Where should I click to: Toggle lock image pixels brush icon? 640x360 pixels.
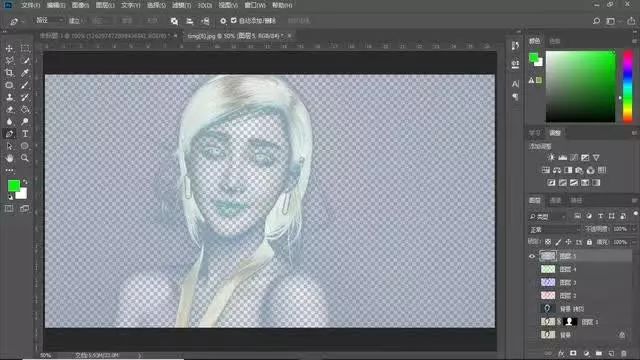558,242
